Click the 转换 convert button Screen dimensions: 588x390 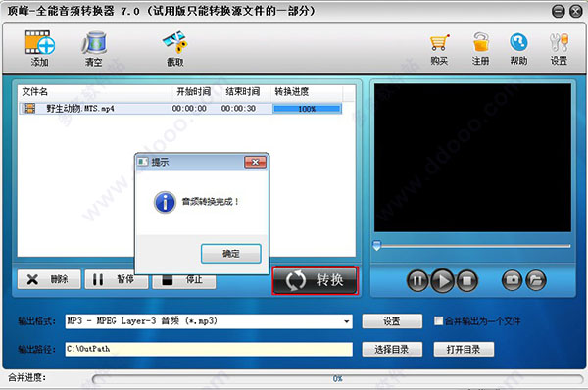click(x=315, y=280)
